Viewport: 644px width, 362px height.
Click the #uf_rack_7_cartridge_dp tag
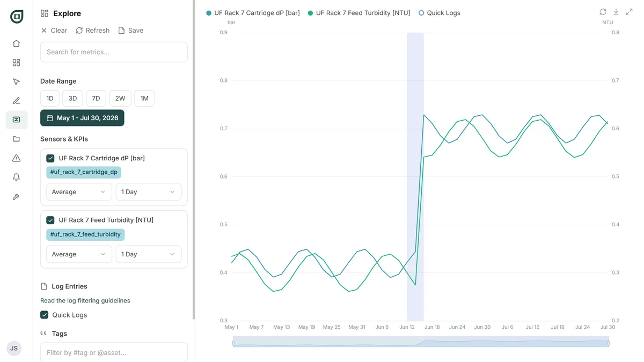coord(84,172)
